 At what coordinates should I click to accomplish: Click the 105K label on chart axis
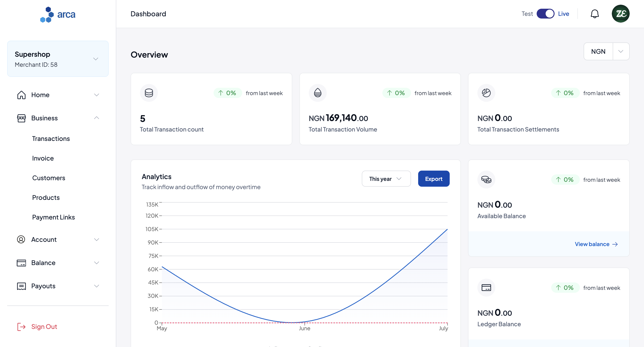pos(152,229)
